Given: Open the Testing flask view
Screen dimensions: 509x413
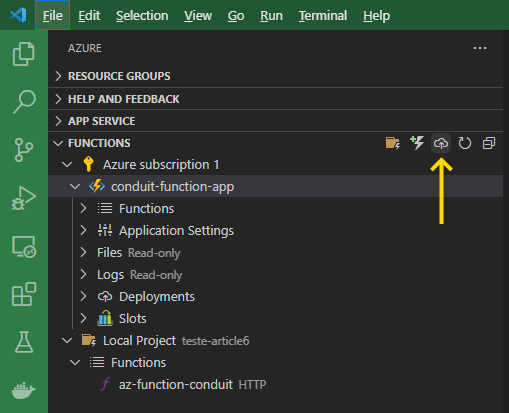Looking at the screenshot, I should [x=24, y=342].
